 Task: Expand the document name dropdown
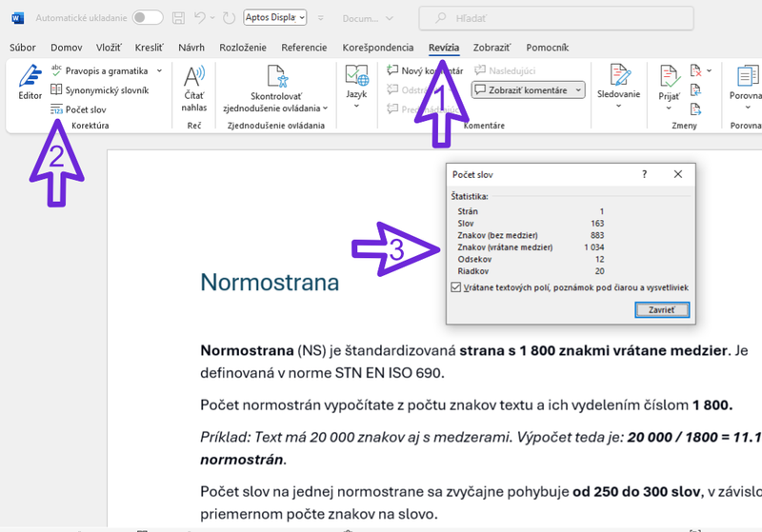click(390, 18)
